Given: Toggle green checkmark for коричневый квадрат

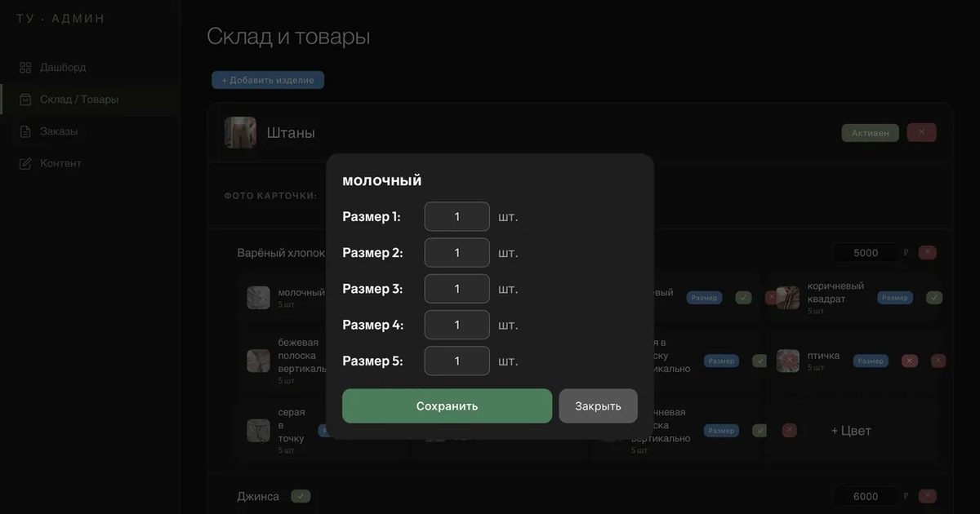Looking at the screenshot, I should coord(934,298).
